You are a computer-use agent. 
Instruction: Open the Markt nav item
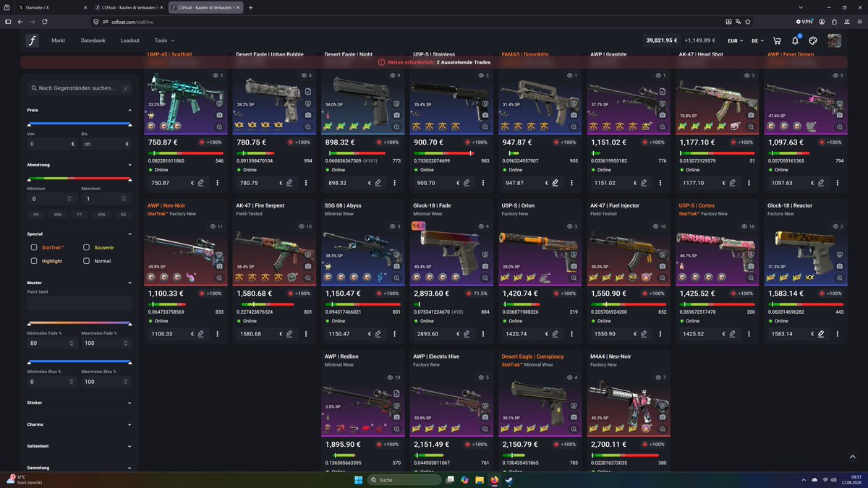pos(59,40)
